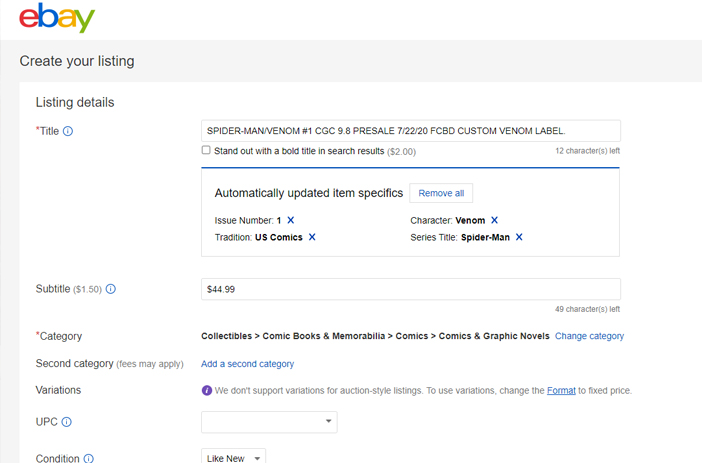
Task: Click into the Title input field
Action: (x=411, y=131)
